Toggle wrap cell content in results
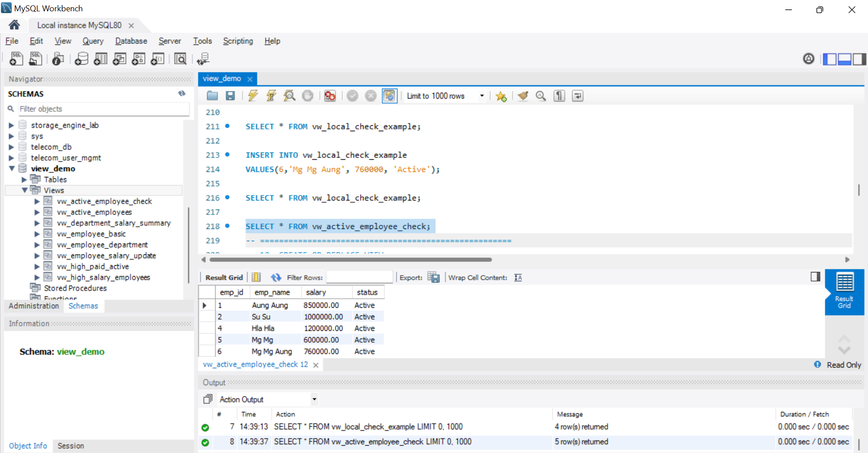 518,277
